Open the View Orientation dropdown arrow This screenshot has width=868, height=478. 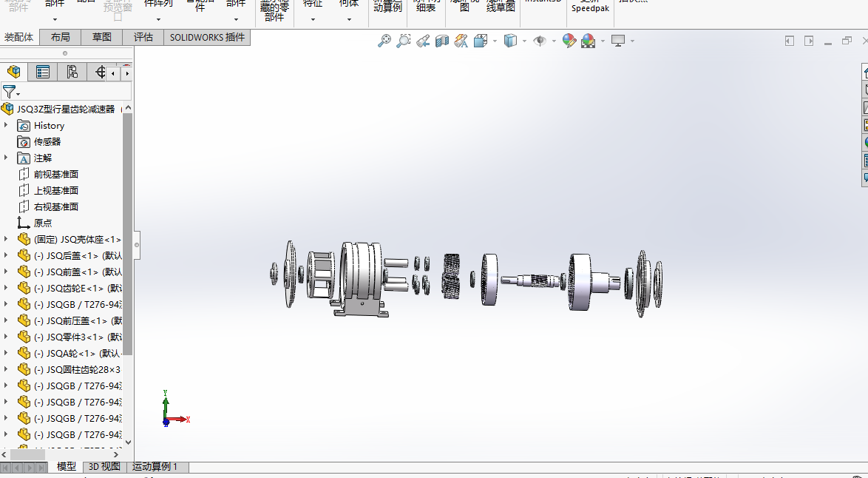click(x=494, y=41)
